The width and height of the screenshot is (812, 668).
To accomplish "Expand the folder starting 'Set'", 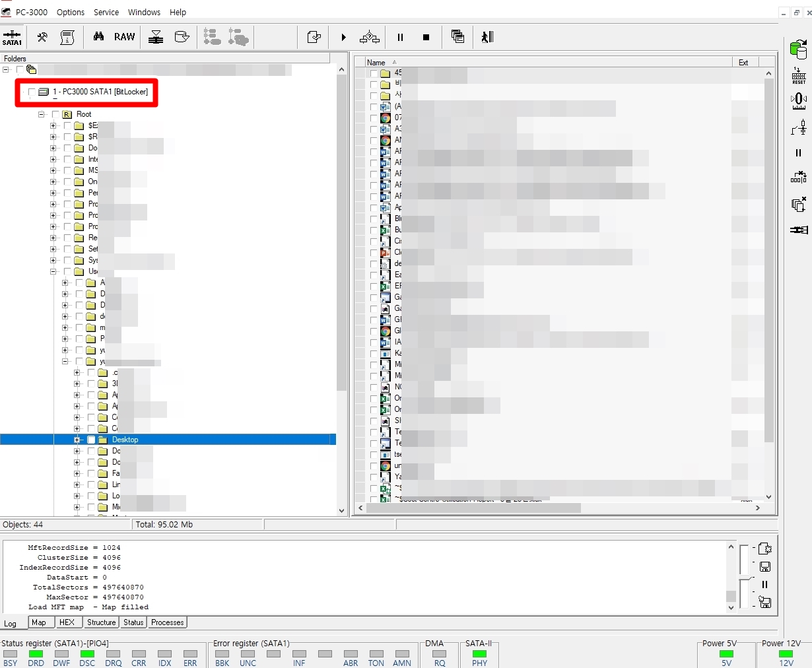I will click(x=53, y=249).
